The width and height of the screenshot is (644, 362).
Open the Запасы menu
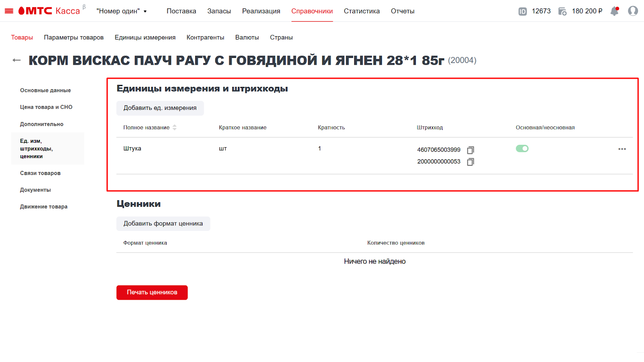[x=219, y=11]
